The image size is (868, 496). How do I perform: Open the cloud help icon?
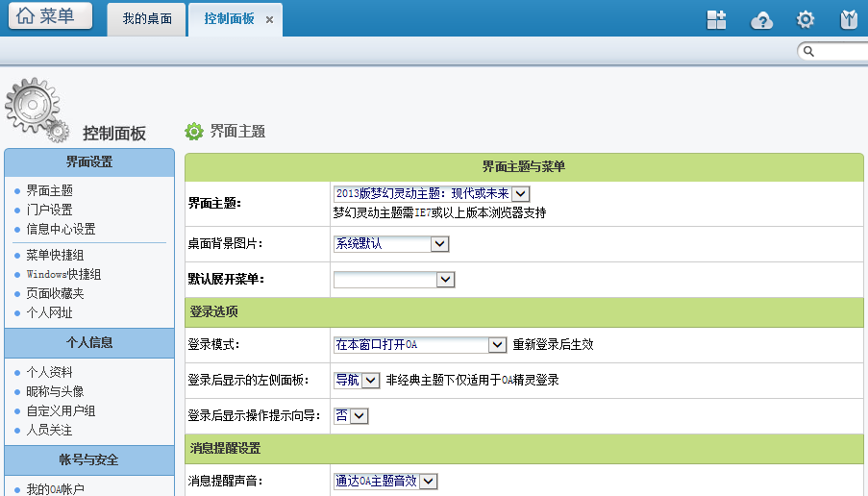pyautogui.click(x=761, y=19)
